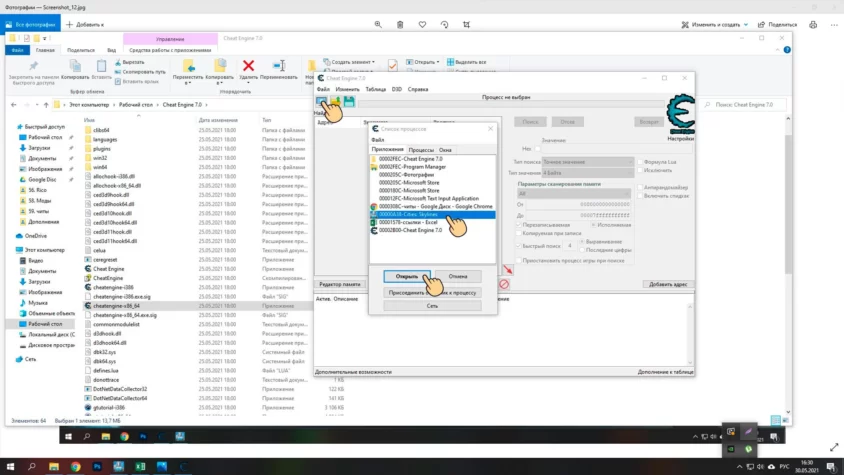
Task: Open the Cheat Engine Изменить menu
Action: [x=347, y=89]
